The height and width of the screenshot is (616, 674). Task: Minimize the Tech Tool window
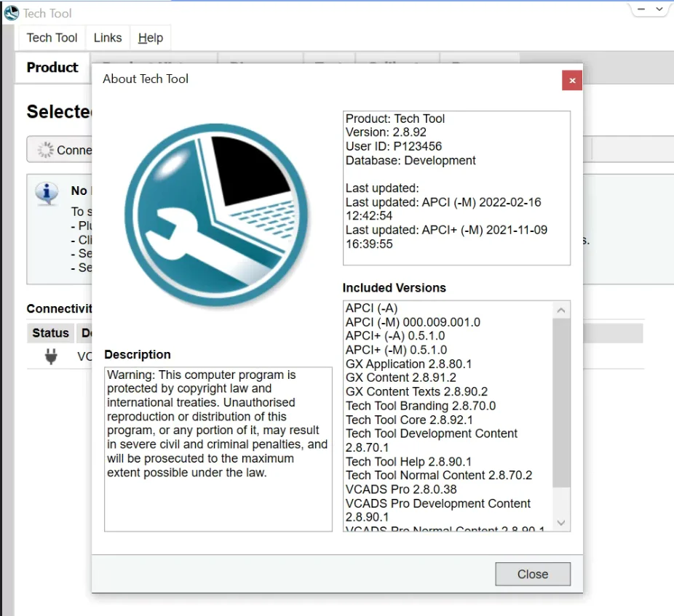pos(641,9)
